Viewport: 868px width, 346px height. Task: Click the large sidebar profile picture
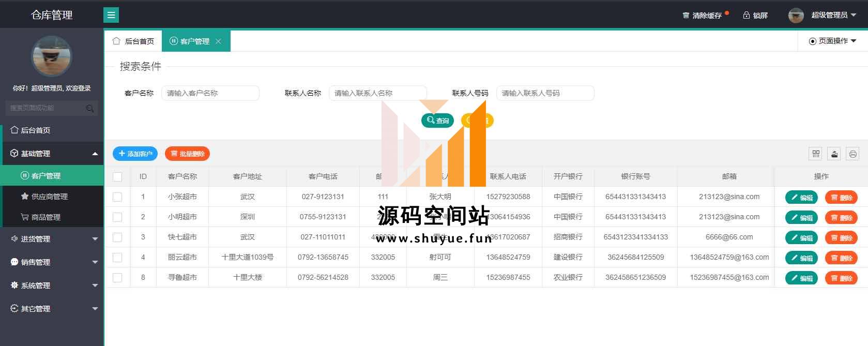[51, 56]
